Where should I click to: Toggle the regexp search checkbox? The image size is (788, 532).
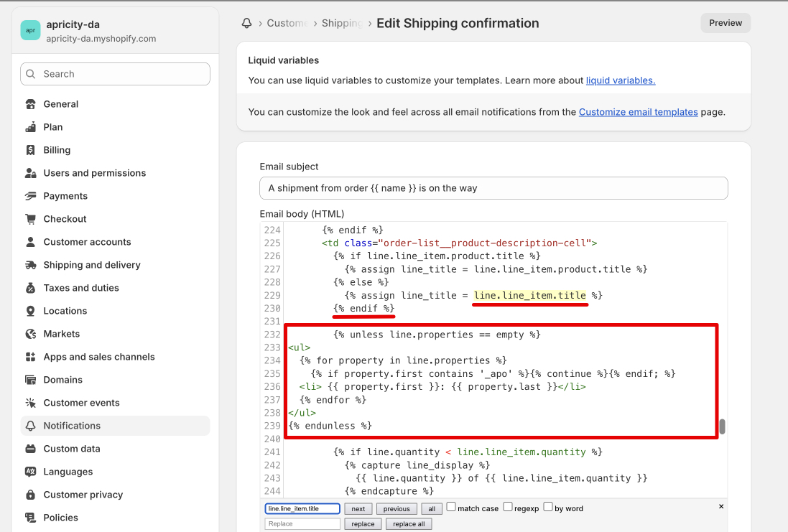508,507
